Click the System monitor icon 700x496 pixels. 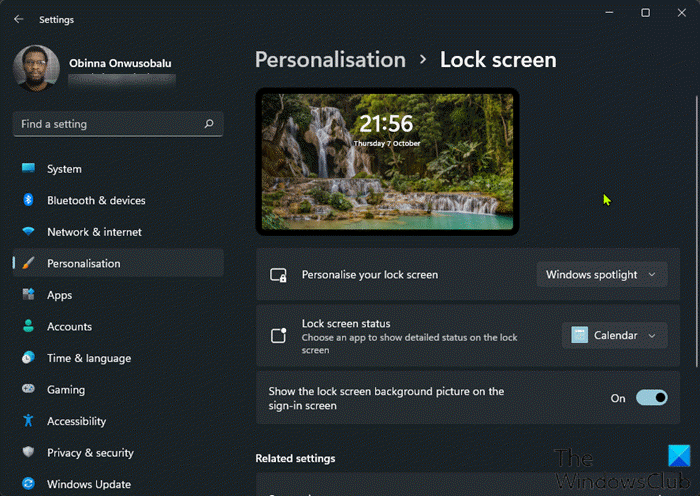coord(29,168)
